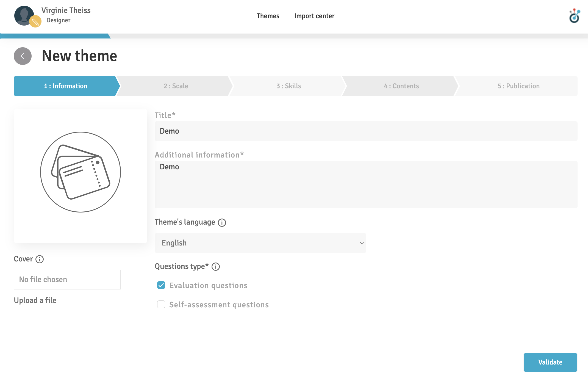Click the Upload a file link
The image size is (588, 392).
[35, 300]
